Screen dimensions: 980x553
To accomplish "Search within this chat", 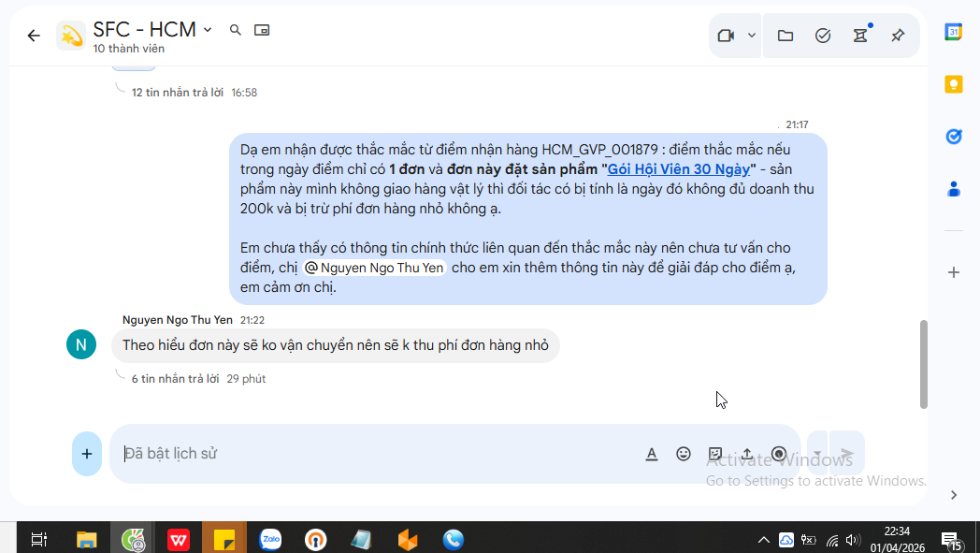I will click(x=236, y=30).
